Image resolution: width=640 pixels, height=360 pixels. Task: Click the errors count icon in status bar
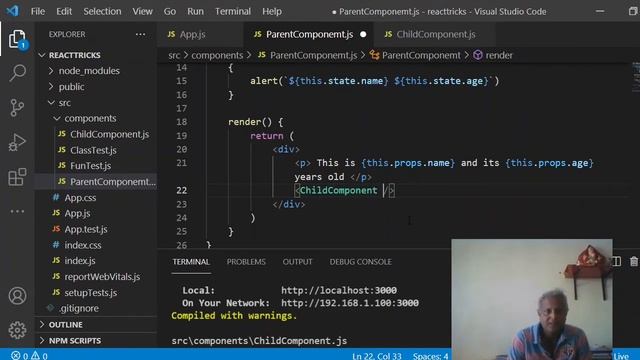coord(16,356)
